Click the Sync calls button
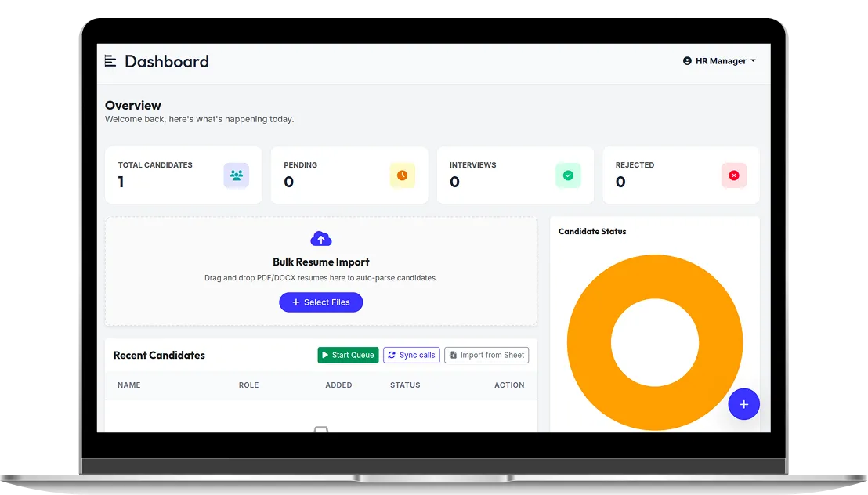 pyautogui.click(x=411, y=355)
